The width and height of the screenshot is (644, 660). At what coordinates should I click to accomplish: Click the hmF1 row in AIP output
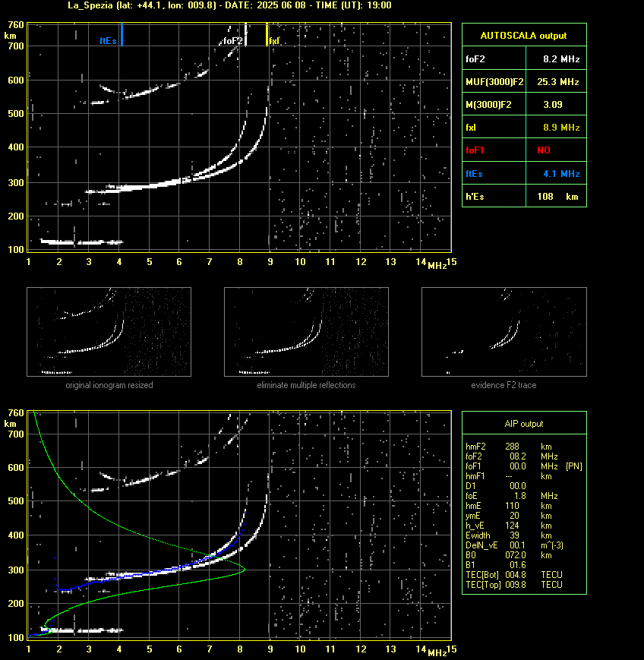point(509,476)
